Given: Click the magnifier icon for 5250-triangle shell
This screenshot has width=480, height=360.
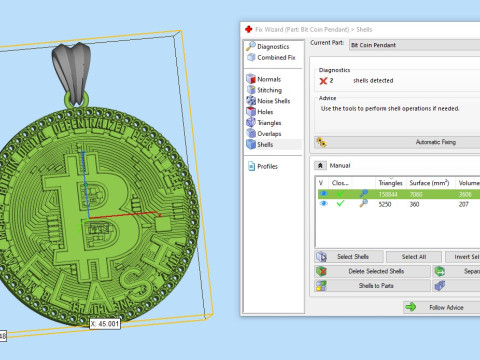Looking at the screenshot, I should [364, 203].
